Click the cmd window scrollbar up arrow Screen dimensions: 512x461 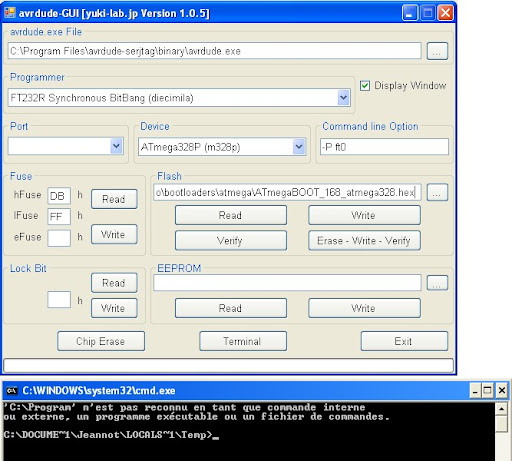click(501, 408)
